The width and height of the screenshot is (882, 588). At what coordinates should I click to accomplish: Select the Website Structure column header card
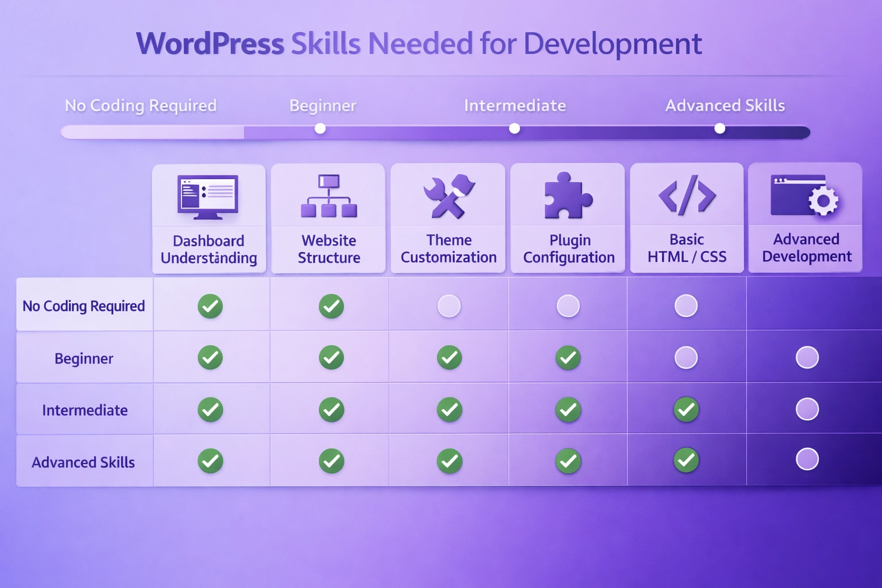pyautogui.click(x=328, y=218)
